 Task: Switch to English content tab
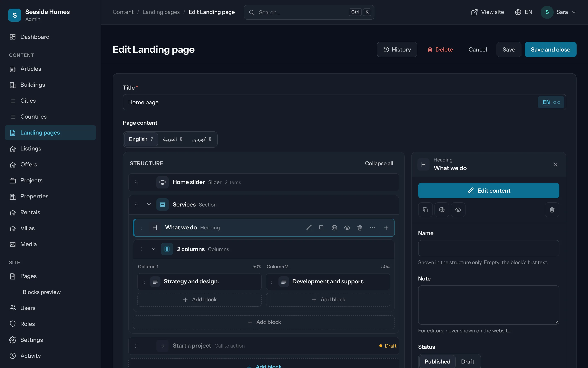(141, 139)
